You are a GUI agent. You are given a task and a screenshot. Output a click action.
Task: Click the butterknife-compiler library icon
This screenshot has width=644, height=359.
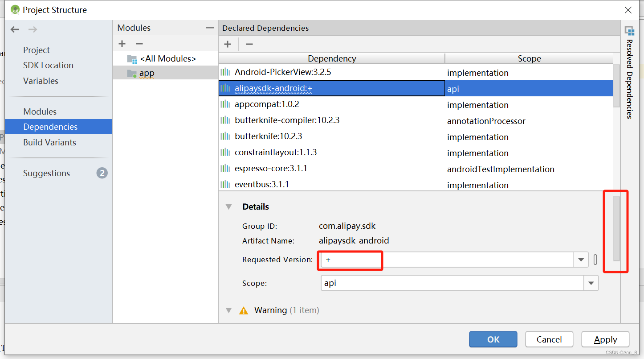225,120
